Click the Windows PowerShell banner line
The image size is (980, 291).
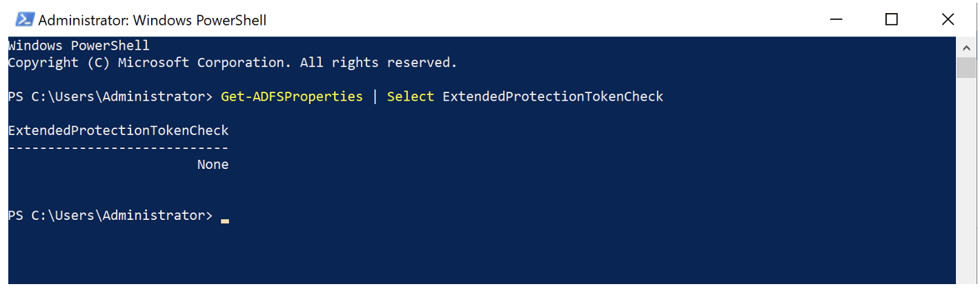click(x=79, y=46)
